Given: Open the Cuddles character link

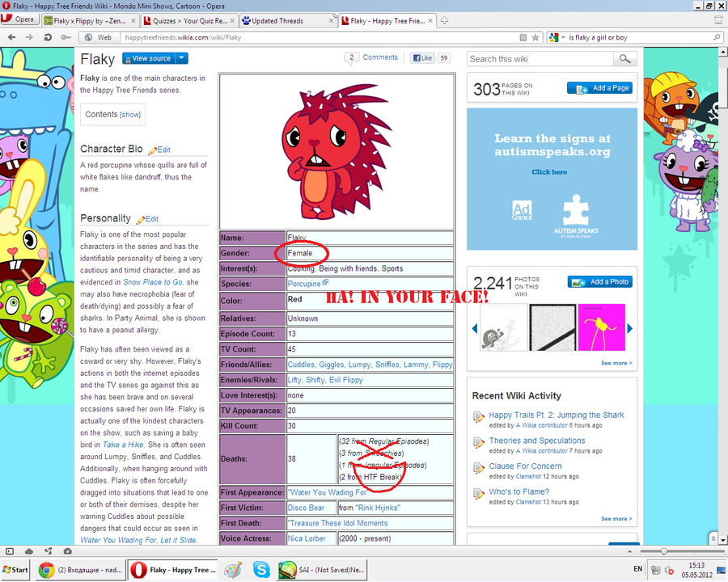Looking at the screenshot, I should 301,365.
